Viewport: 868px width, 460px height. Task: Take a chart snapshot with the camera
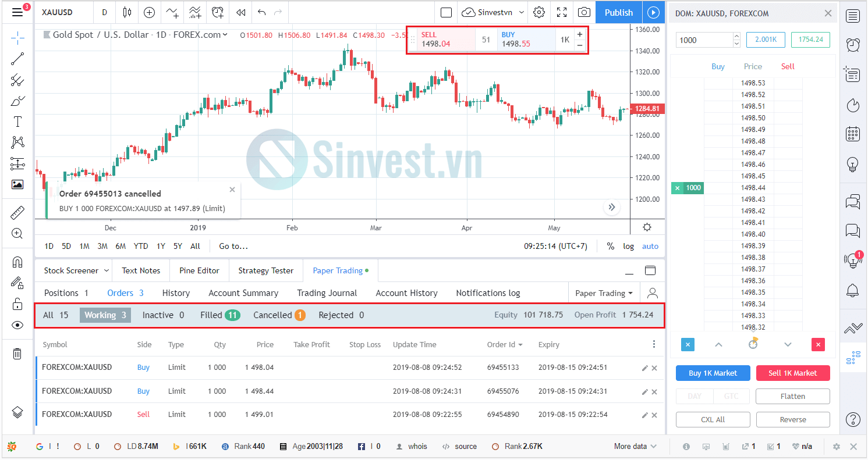click(x=584, y=12)
